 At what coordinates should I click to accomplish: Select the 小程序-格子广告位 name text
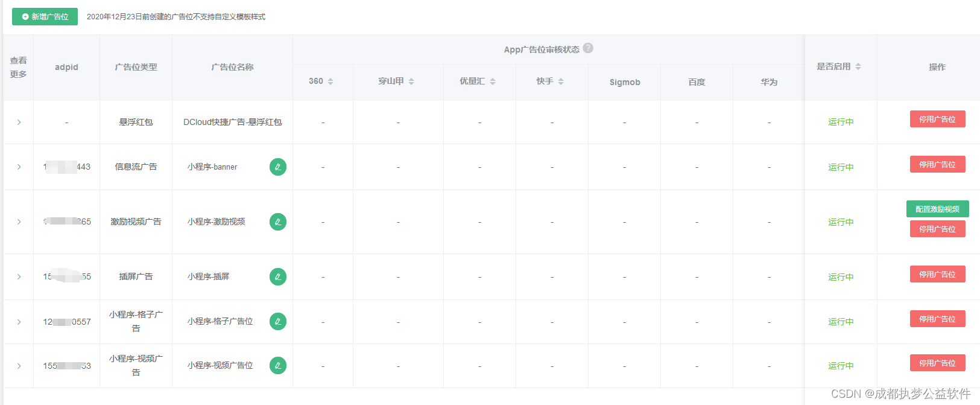(220, 321)
